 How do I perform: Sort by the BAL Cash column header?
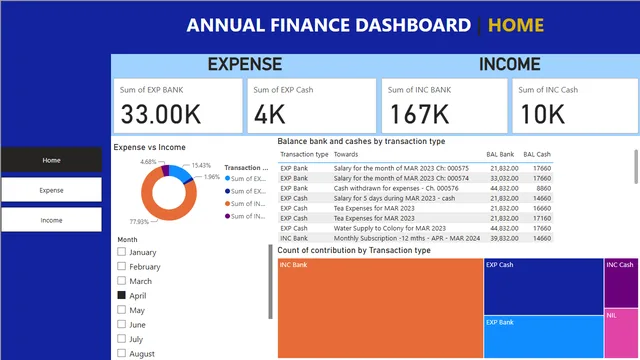pyautogui.click(x=537, y=154)
